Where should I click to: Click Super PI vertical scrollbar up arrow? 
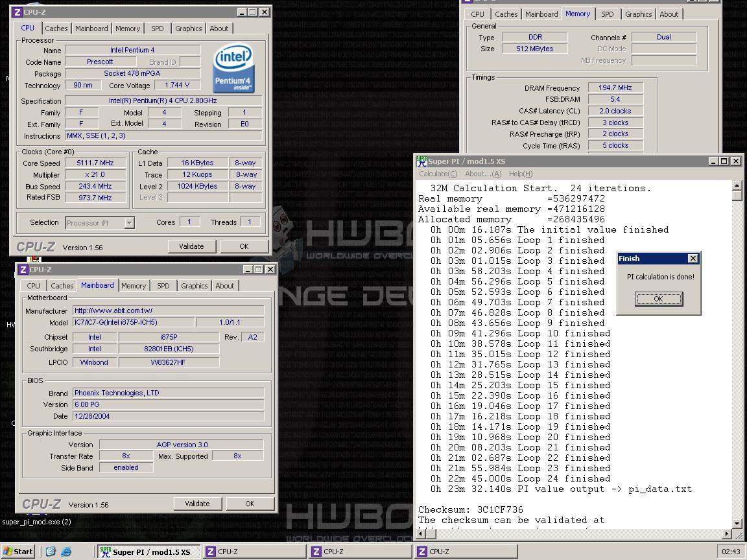[737, 185]
